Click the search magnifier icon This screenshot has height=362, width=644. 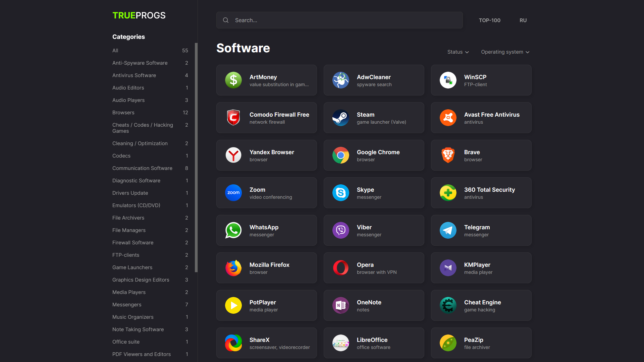[226, 20]
